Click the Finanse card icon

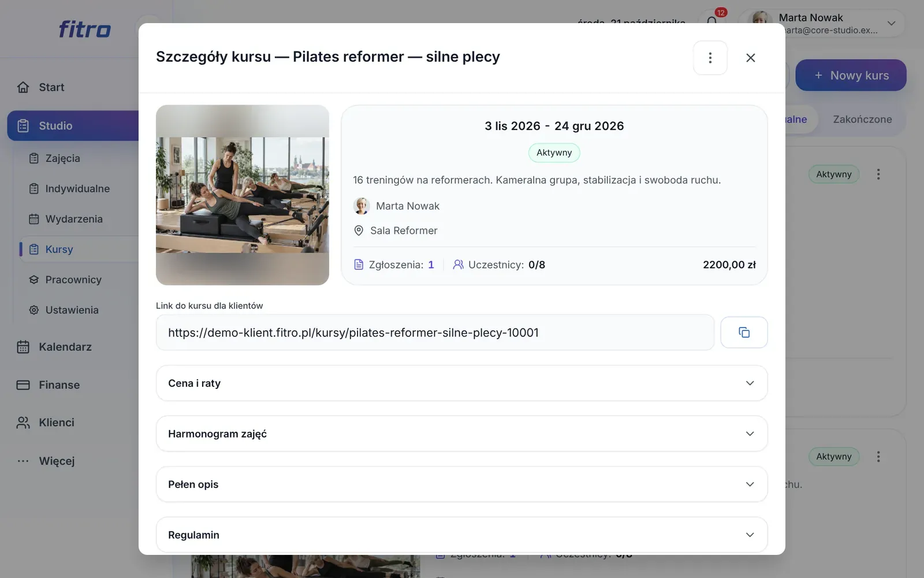pos(23,385)
